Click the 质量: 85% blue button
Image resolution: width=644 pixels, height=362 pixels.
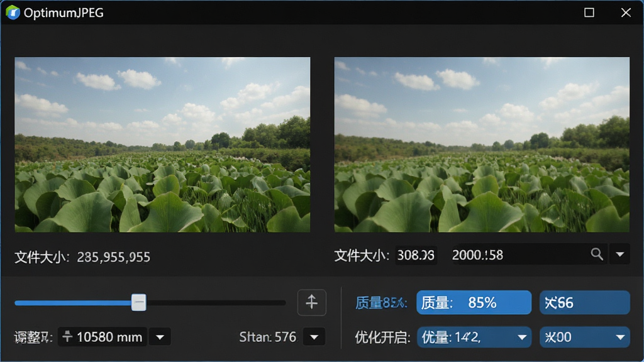click(x=474, y=302)
